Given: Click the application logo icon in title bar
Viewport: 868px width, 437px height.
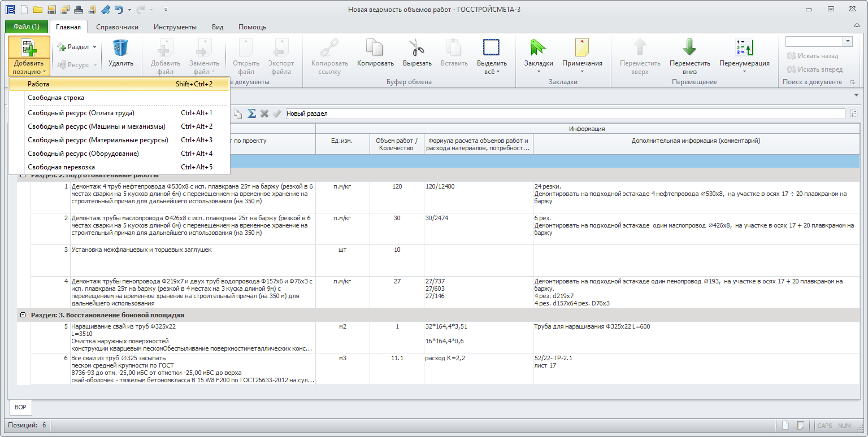Looking at the screenshot, I should point(10,10).
